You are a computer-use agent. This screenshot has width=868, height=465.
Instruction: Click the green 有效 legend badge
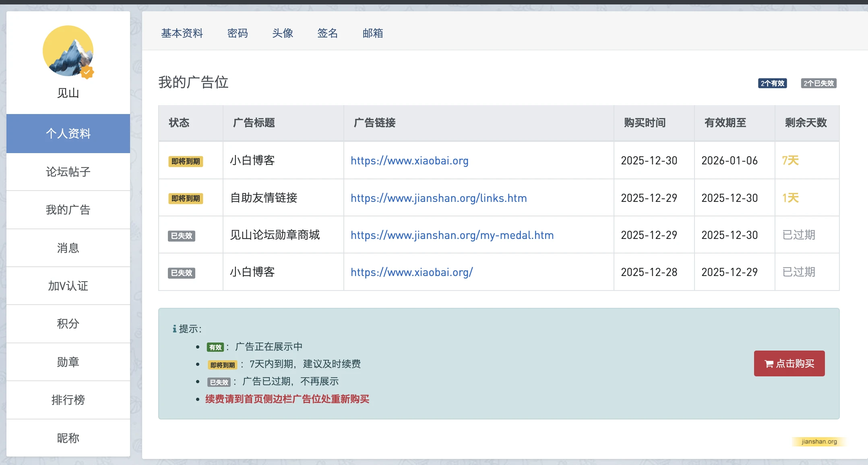[x=215, y=347]
